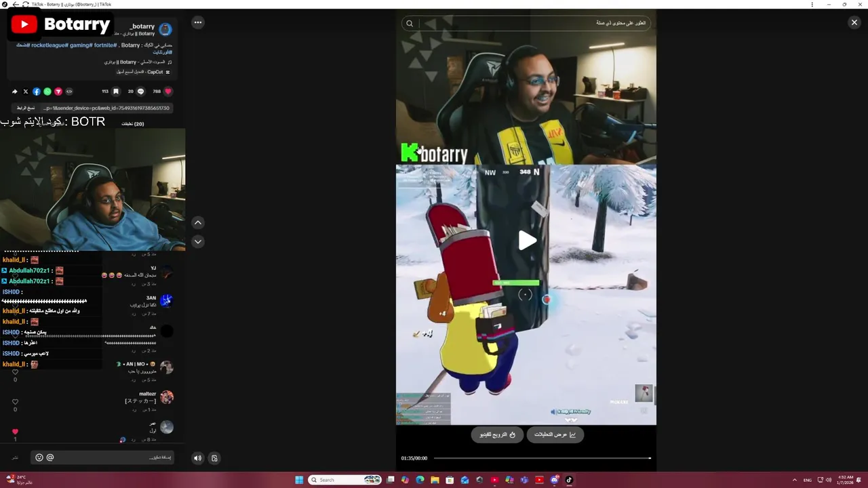Click the Fortnite gameplay thumbnail on video corner

[643, 393]
